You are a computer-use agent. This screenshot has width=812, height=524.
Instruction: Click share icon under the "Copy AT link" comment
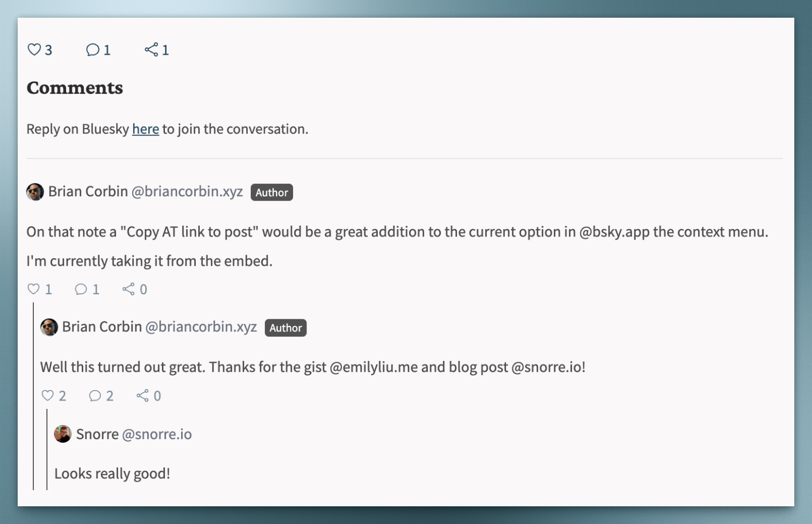coord(129,289)
